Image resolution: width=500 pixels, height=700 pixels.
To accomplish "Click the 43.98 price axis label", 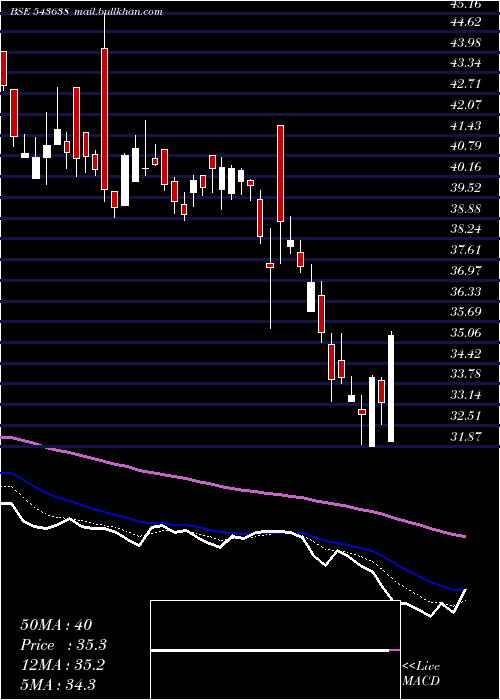I will [x=466, y=42].
